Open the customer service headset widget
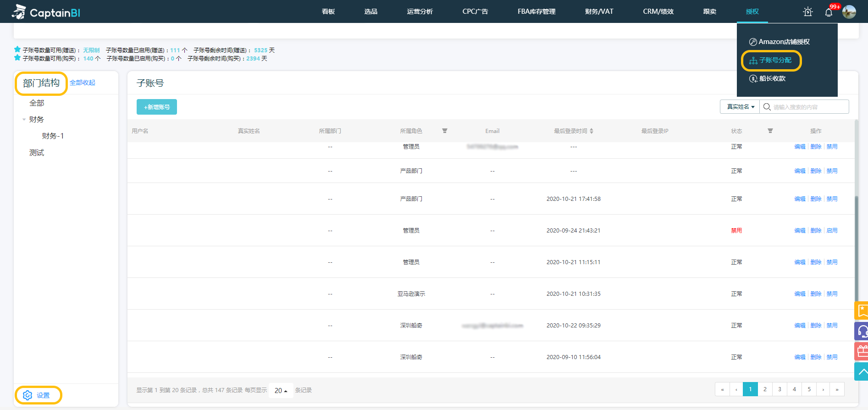 [862, 331]
